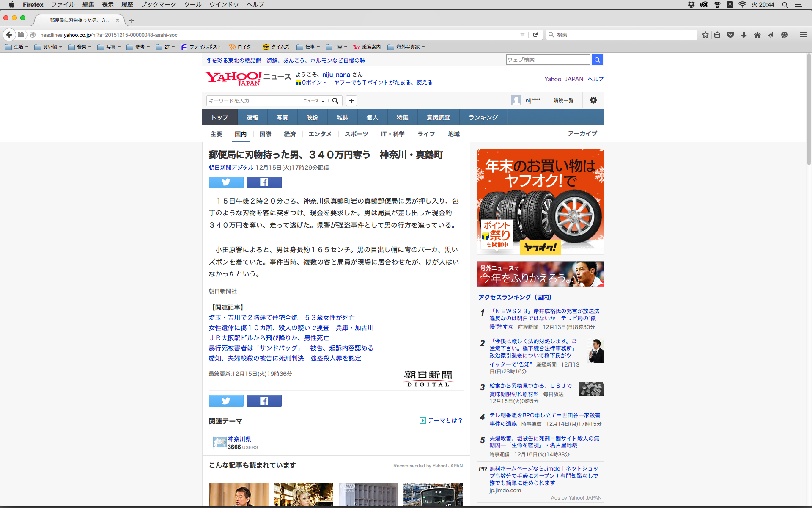Open ブックマーク menu in menu bar
The image size is (812, 508).
tap(158, 5)
